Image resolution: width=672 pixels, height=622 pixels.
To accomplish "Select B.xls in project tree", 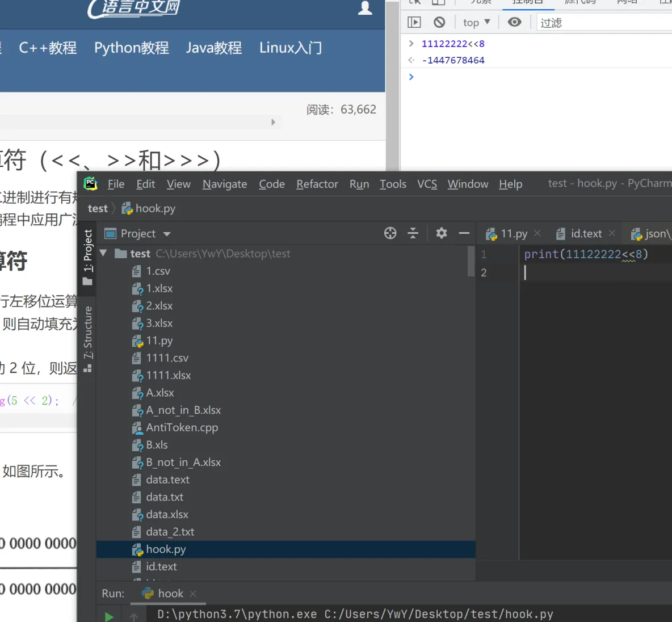I will point(286,445).
